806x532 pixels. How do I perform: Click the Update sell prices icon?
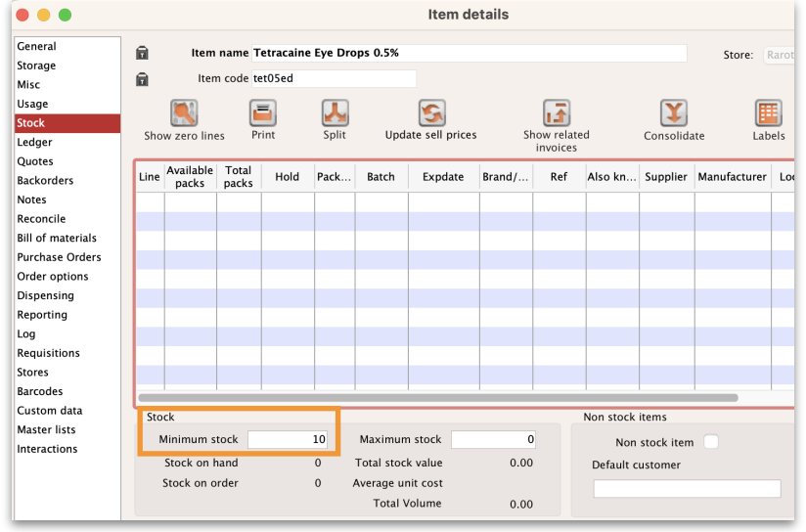pos(430,113)
